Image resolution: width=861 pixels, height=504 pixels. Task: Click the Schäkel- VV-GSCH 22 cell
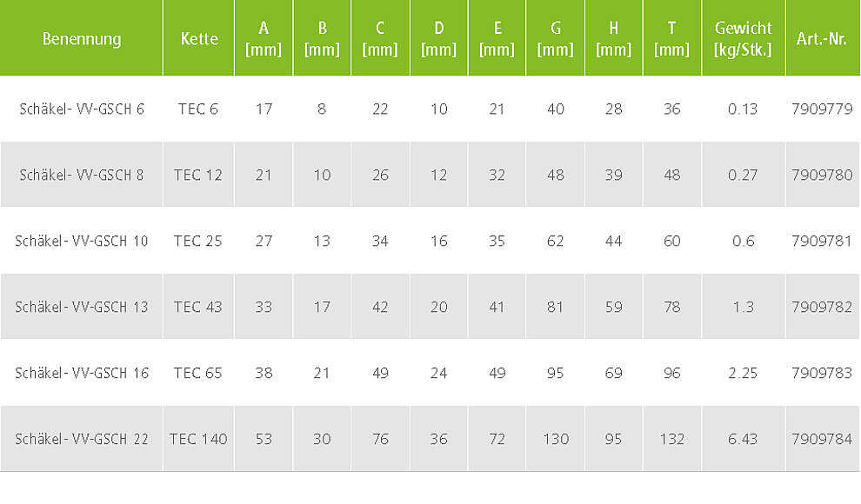tap(81, 439)
